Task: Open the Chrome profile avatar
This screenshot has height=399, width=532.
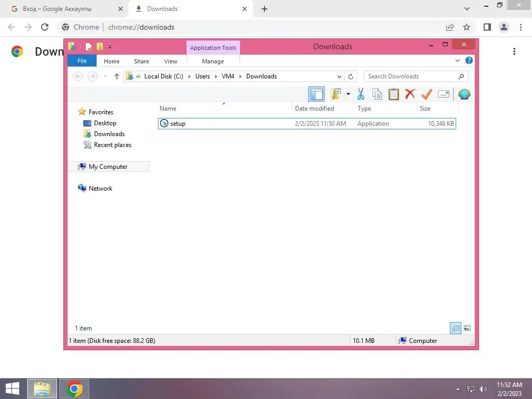Action: [504, 27]
